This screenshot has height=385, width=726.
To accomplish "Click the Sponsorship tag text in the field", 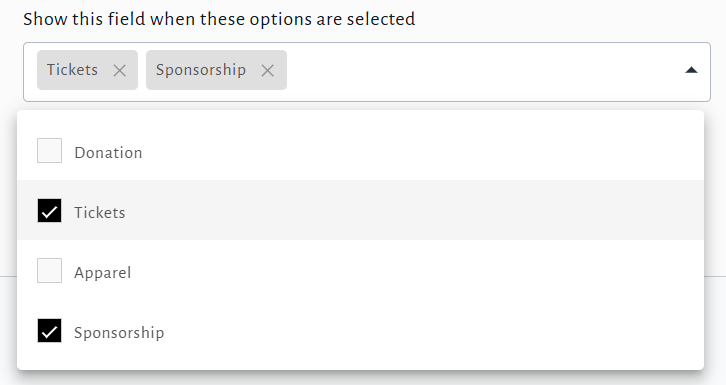I will [x=200, y=70].
